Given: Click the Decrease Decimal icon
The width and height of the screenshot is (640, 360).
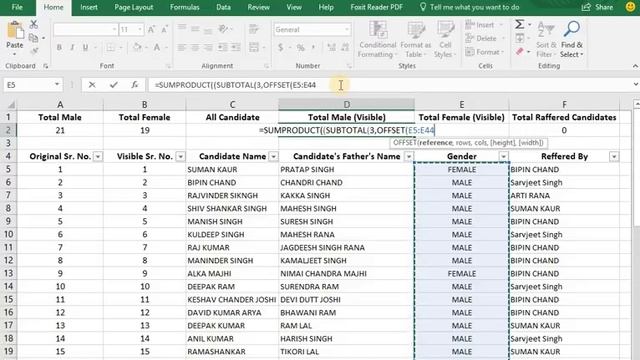Looking at the screenshot, I should click(345, 47).
